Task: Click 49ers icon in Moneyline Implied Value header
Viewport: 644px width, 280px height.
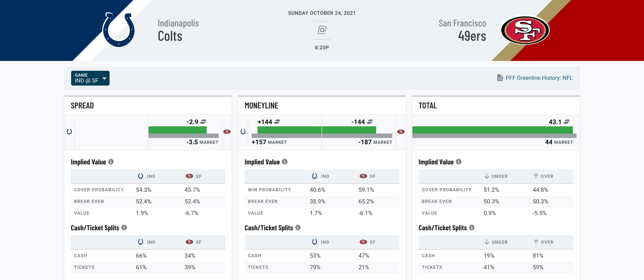Action: click(x=363, y=176)
